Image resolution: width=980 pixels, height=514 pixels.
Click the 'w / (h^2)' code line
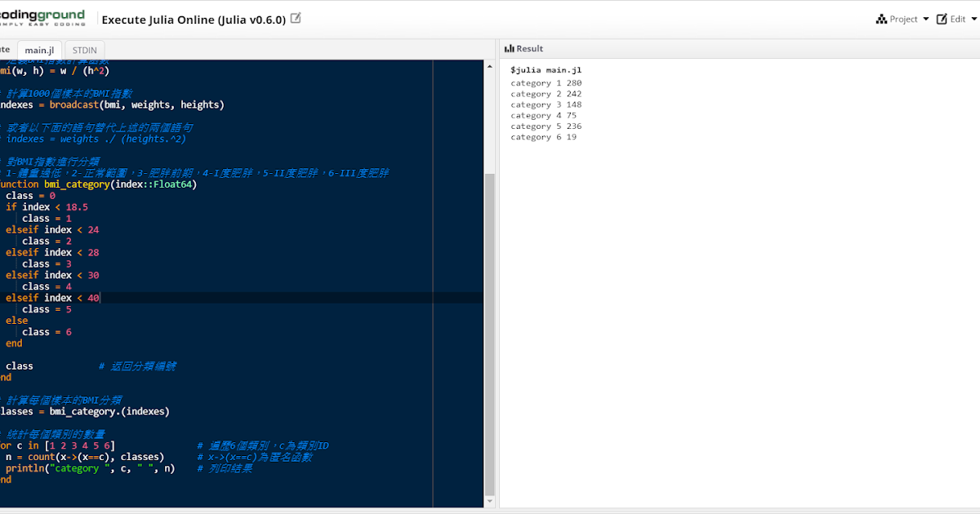(x=55, y=71)
